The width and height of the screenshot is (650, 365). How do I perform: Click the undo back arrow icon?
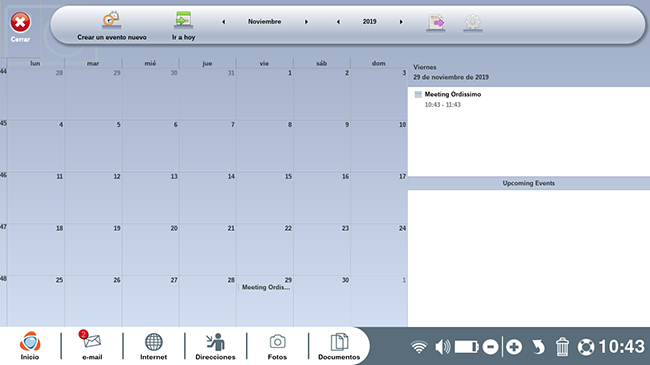click(538, 347)
